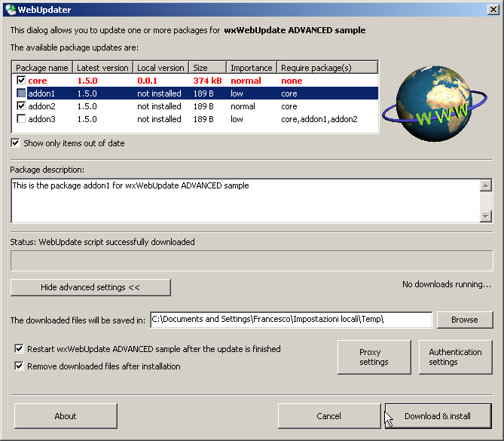The height and width of the screenshot is (441, 504).
Task: Sort list by Latest version column
Action: 102,68
